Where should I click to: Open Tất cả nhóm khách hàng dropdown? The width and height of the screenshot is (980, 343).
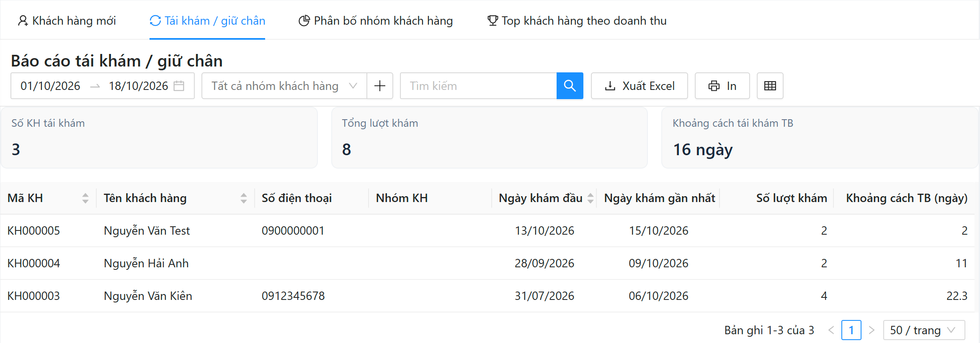point(284,86)
